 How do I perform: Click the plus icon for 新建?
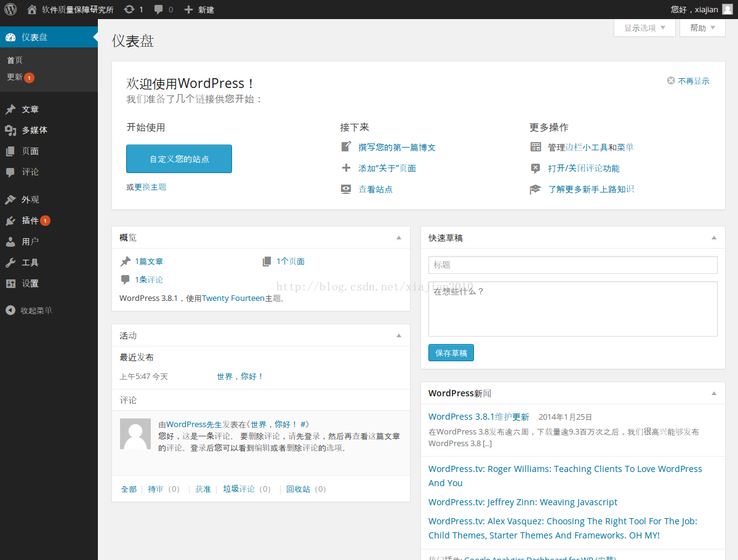188,9
